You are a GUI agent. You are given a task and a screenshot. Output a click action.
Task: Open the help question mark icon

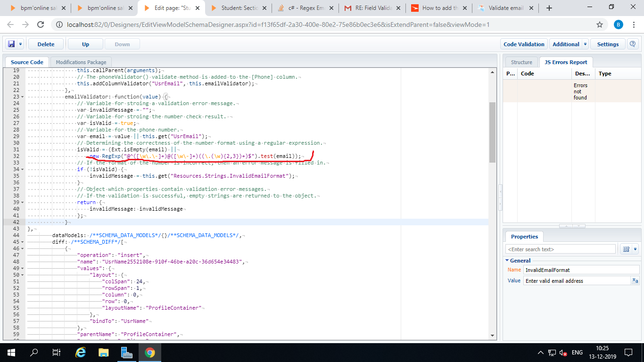click(633, 44)
